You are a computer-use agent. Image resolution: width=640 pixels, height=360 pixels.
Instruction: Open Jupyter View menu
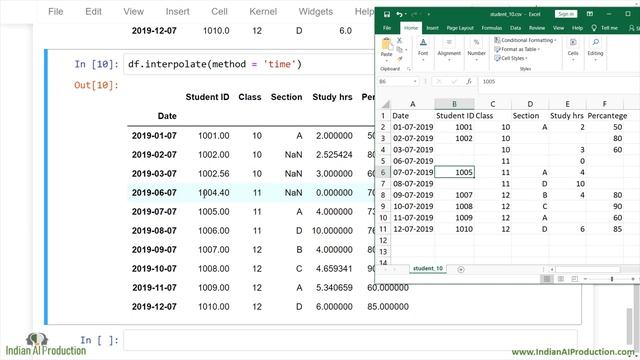point(133,11)
